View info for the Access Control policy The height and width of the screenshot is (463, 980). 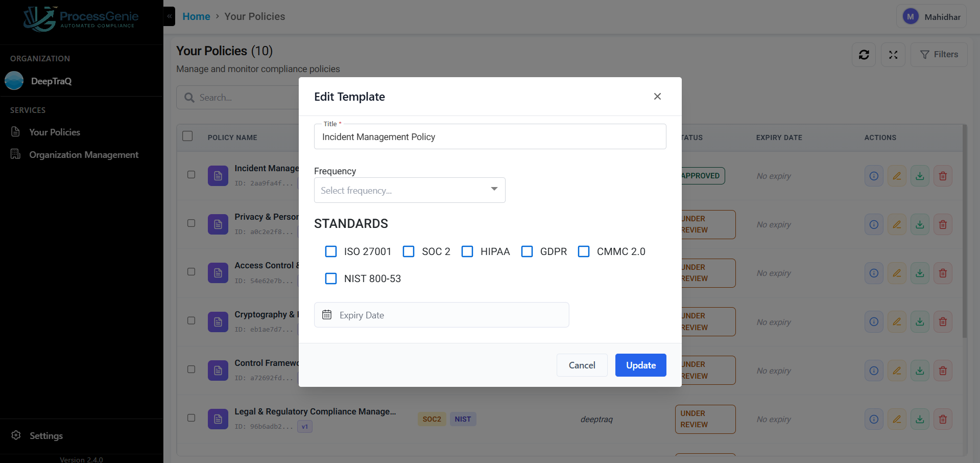[874, 273]
